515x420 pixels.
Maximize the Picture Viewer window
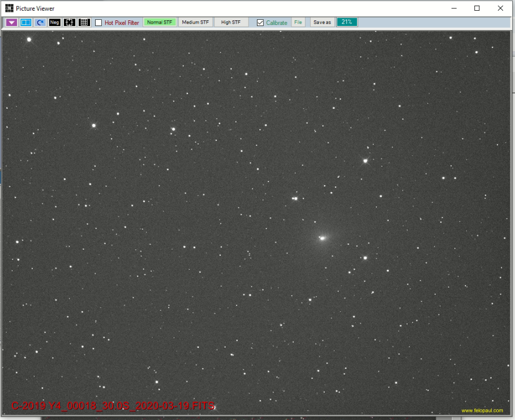477,8
